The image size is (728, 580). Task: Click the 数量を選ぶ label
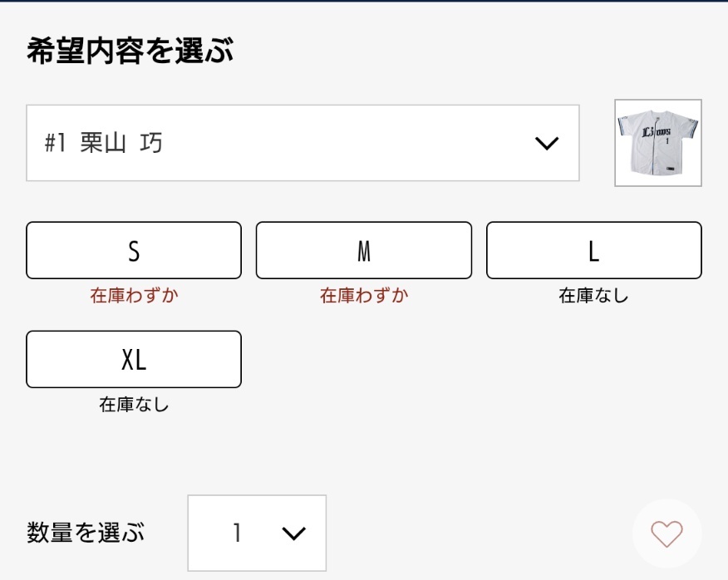click(86, 532)
